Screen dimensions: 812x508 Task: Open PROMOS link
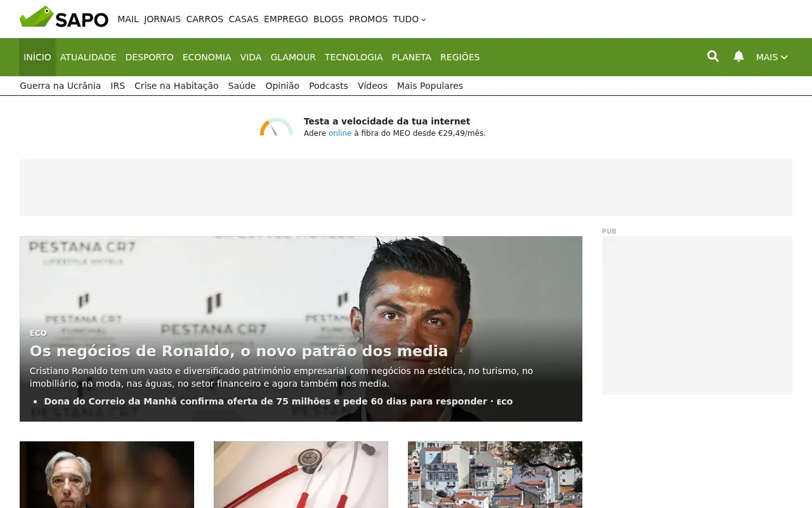pyautogui.click(x=369, y=19)
